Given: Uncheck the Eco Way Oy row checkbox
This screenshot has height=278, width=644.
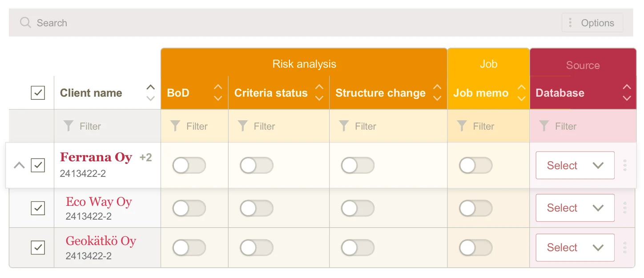Looking at the screenshot, I should click(x=38, y=208).
